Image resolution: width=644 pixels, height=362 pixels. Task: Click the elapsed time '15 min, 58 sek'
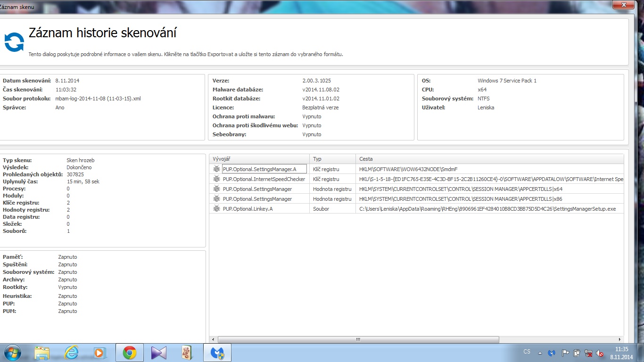click(x=83, y=181)
